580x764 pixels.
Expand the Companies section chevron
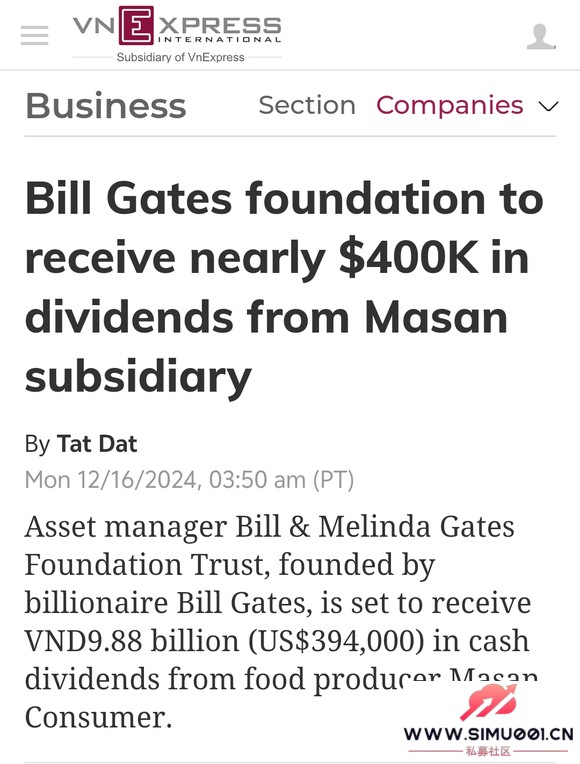pyautogui.click(x=548, y=106)
